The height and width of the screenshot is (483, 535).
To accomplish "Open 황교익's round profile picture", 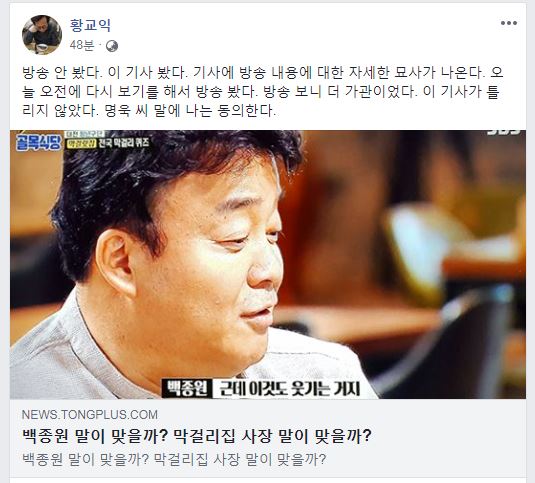I will pos(42,34).
